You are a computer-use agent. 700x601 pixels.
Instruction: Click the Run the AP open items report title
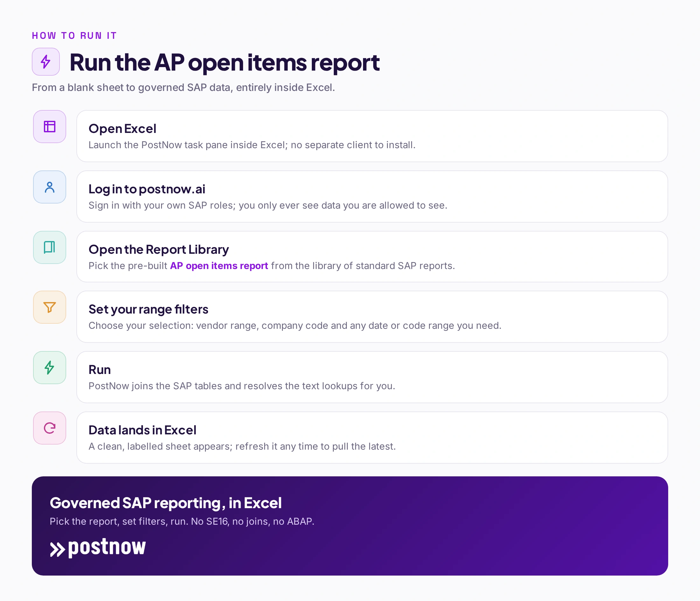point(225,62)
